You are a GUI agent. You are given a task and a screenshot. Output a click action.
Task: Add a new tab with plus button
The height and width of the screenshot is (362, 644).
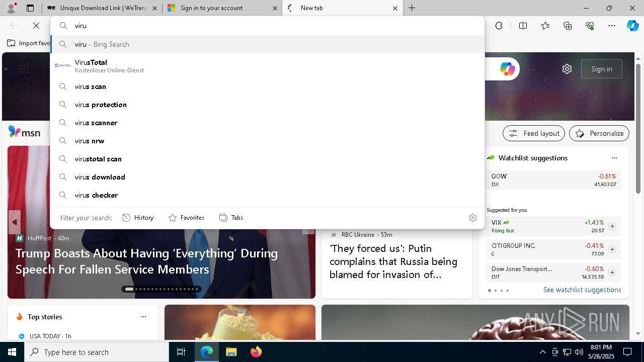pyautogui.click(x=412, y=8)
